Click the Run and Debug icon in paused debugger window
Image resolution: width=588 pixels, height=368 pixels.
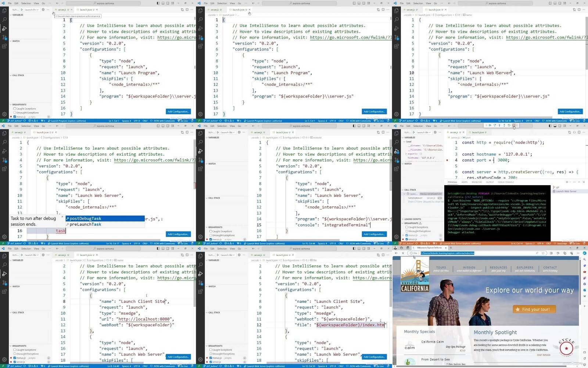click(397, 151)
